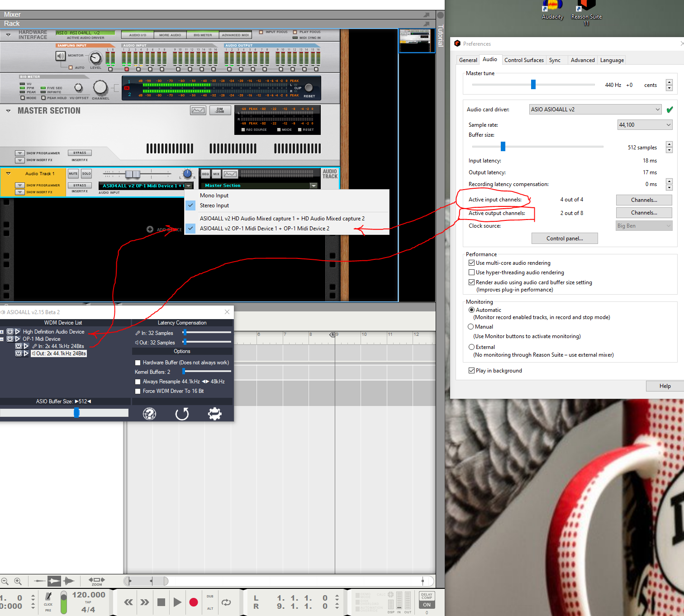Click the Sampling Input monitor speaker icon
Image resolution: width=684 pixels, height=616 pixels.
click(x=61, y=56)
